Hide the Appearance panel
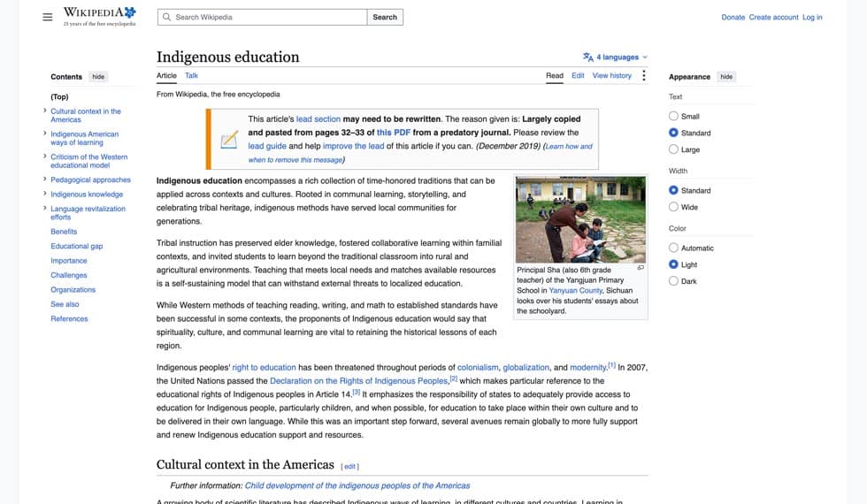This screenshot has width=867, height=504. coord(726,77)
